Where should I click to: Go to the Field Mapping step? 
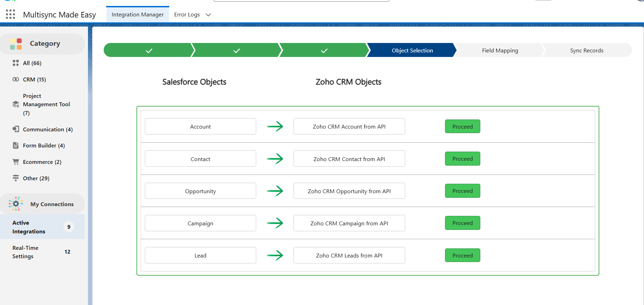(x=500, y=50)
